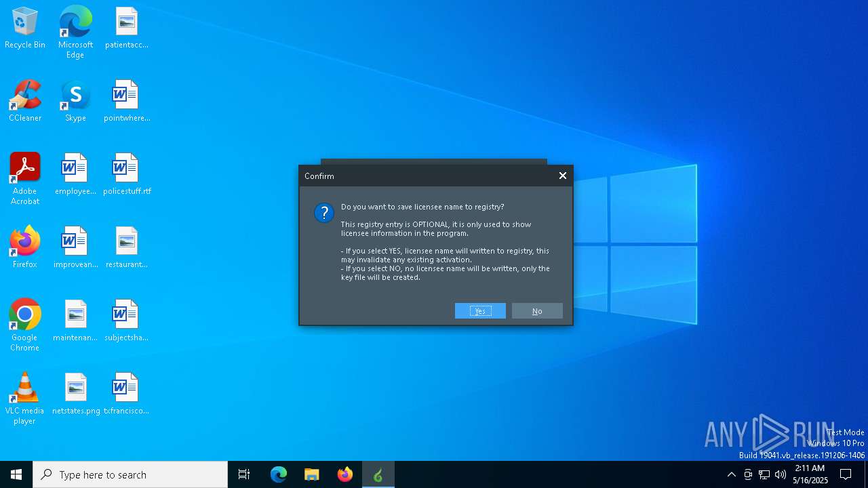Select the Google Chrome shortcut

coord(25,325)
